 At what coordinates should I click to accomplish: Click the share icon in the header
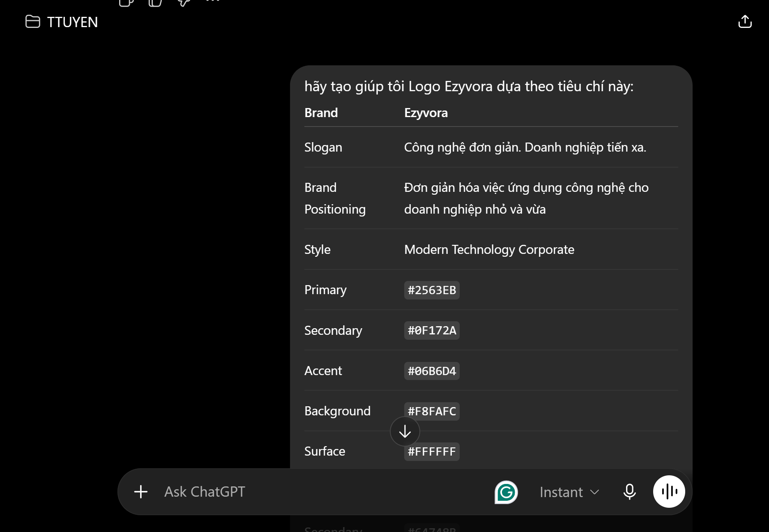click(745, 21)
